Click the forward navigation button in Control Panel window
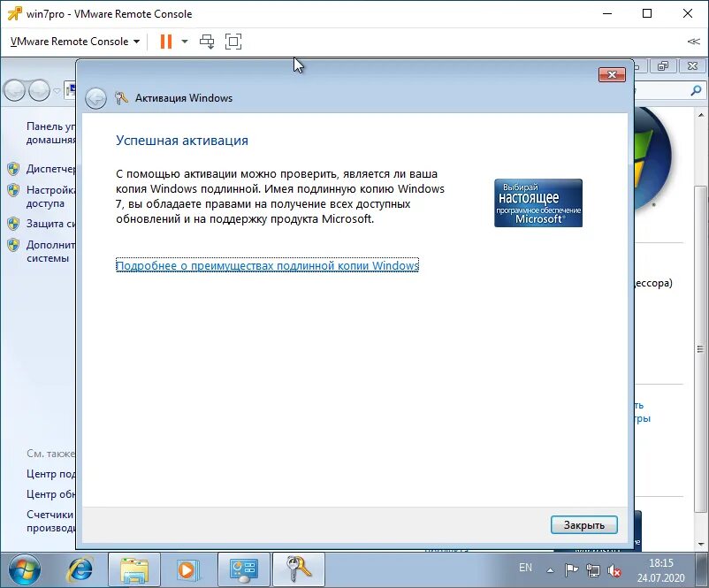Image resolution: width=709 pixels, height=588 pixels. 40,90
